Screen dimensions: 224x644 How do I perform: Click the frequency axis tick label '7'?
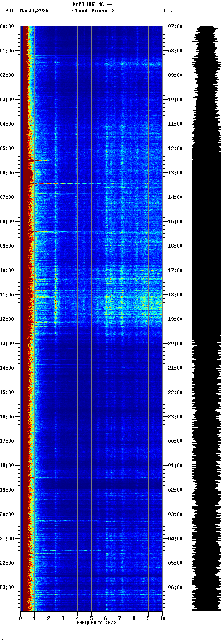coord(120,618)
